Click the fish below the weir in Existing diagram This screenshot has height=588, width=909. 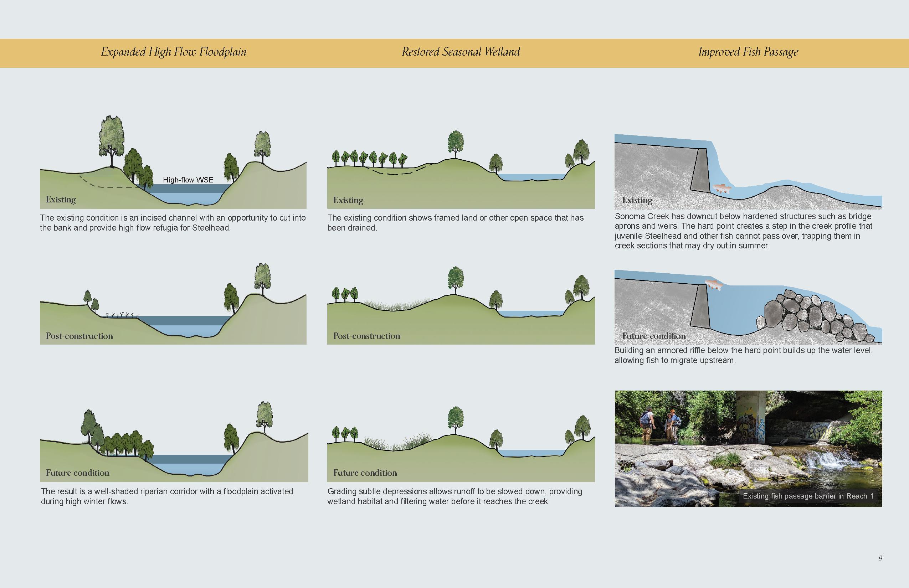pyautogui.click(x=721, y=188)
